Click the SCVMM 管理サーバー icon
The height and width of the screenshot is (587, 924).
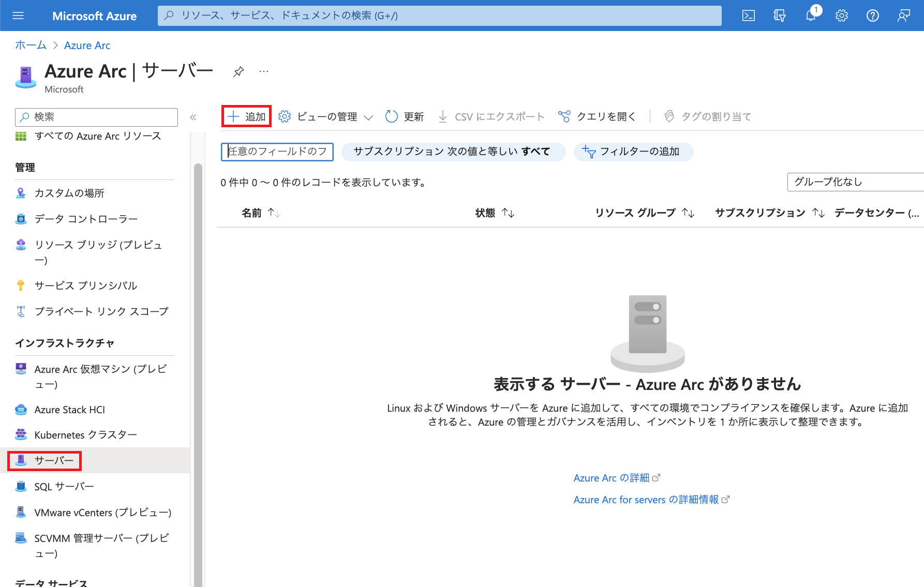tap(21, 538)
